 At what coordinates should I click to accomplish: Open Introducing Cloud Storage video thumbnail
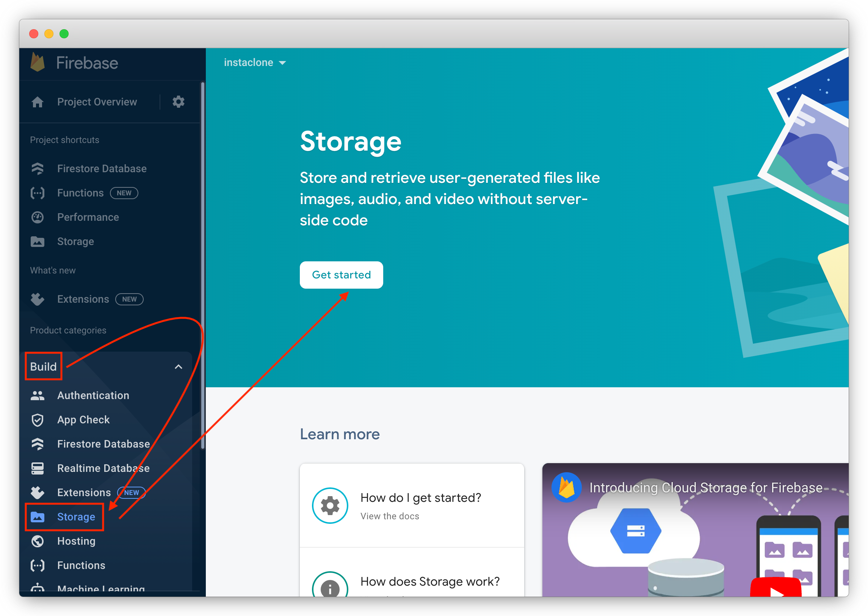(695, 530)
